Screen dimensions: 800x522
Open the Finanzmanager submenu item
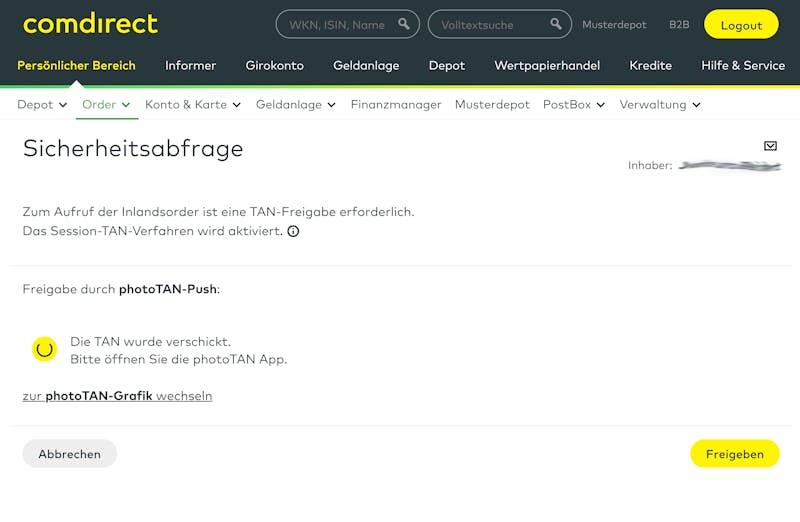point(396,105)
